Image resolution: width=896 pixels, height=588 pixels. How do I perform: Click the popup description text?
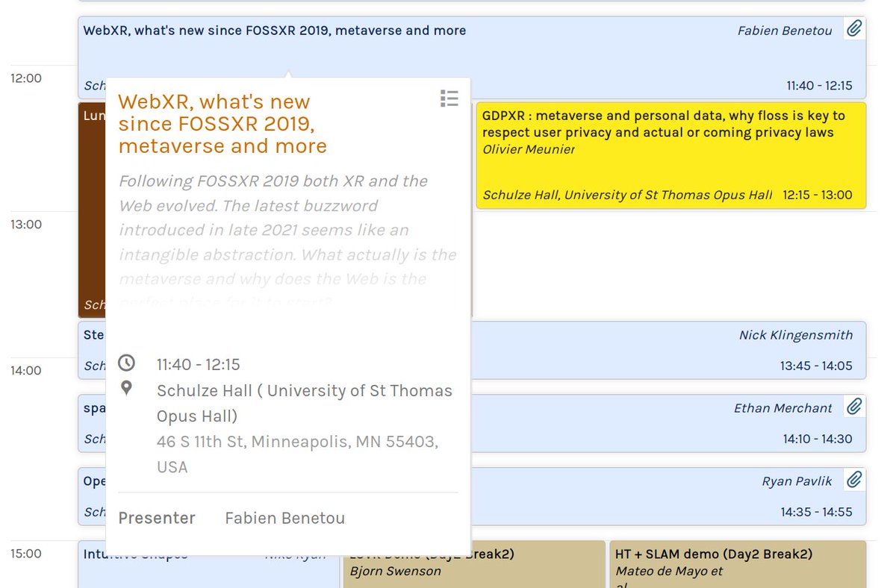pyautogui.click(x=287, y=242)
